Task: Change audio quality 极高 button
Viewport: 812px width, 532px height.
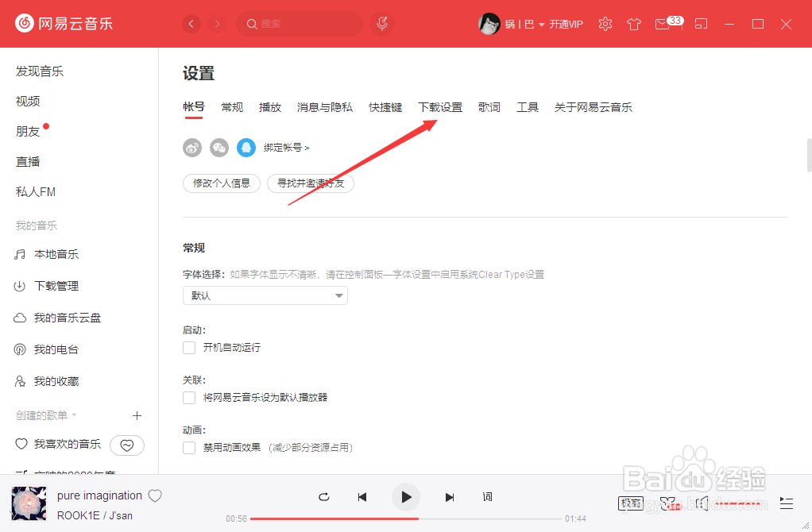Action: [631, 503]
